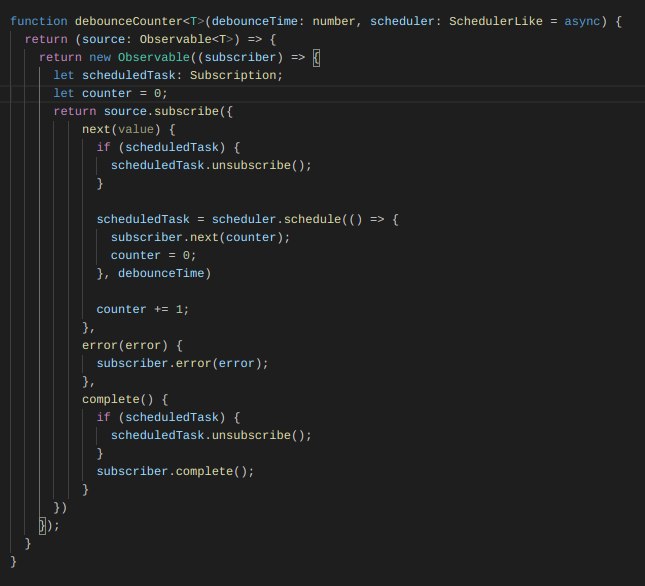Viewport: 645px width, 586px height.
Task: Click highlighted closing brace before ');'
Action: pos(42,526)
